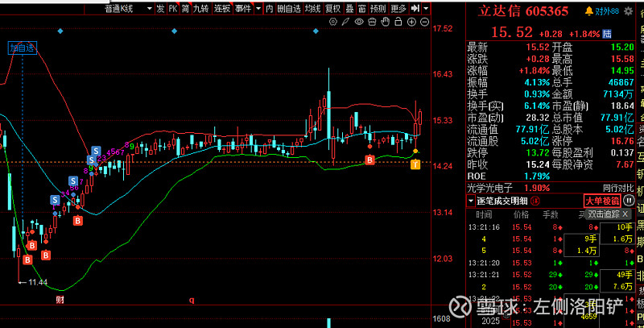
Task: Toggle the chart lock icon
Action: tap(398, 22)
